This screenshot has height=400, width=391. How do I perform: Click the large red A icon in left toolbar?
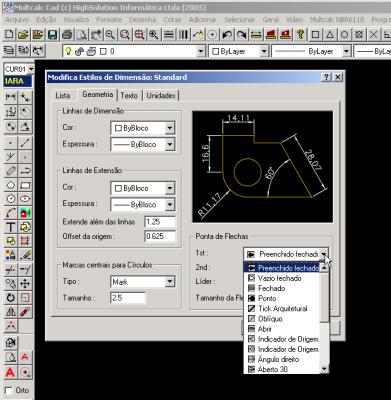point(11,372)
